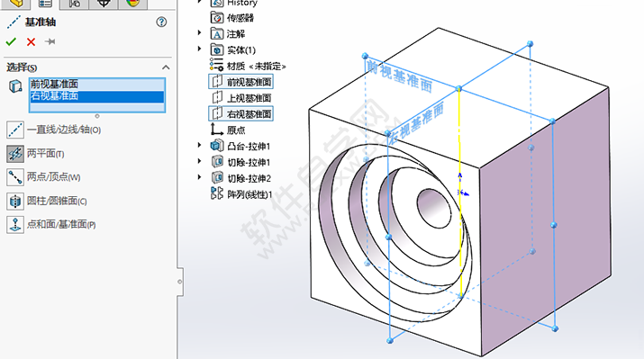Click the reference entities selection icon
This screenshot has height=359, width=644.
pyautogui.click(x=15, y=86)
